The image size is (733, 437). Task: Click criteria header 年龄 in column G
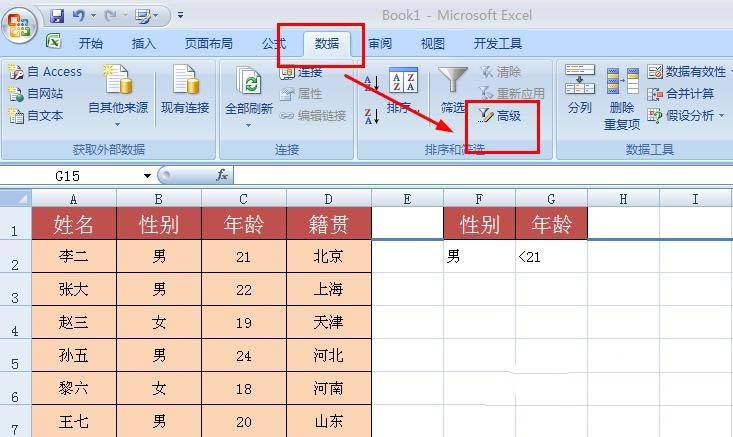[x=551, y=223]
